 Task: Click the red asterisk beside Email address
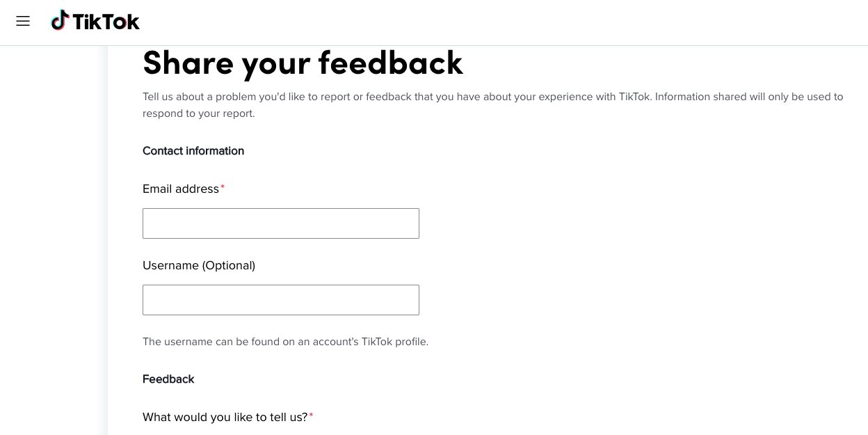coord(223,189)
